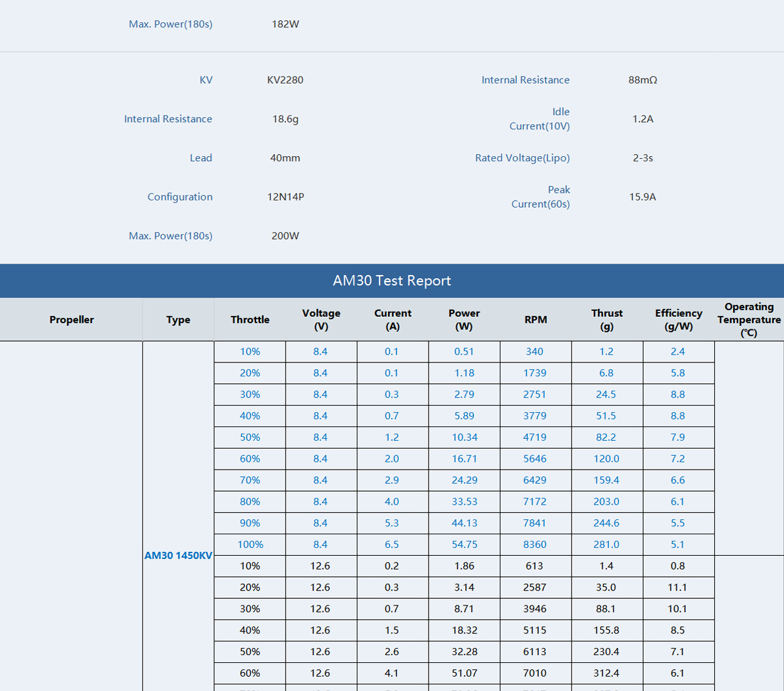Click the 24.5 thrust cell
Screen dimensions: 784x691
[x=607, y=394]
